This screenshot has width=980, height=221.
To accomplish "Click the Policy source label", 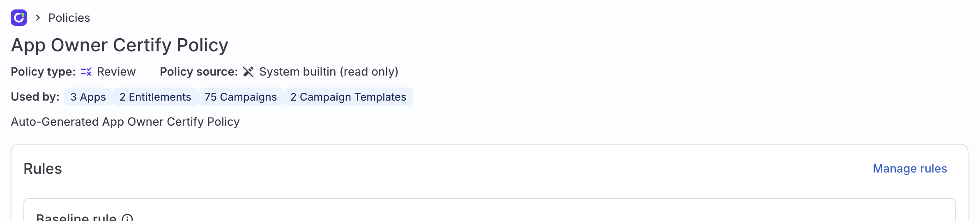I will point(199,72).
